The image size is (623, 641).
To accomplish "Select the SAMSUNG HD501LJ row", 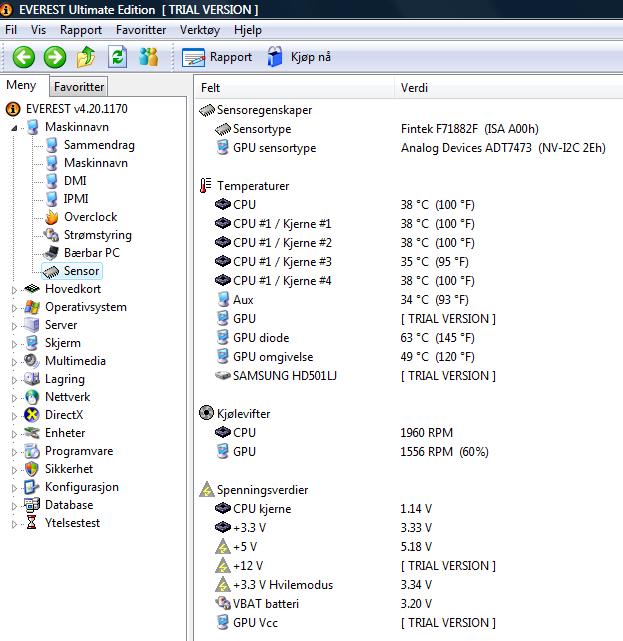I will coord(409,375).
